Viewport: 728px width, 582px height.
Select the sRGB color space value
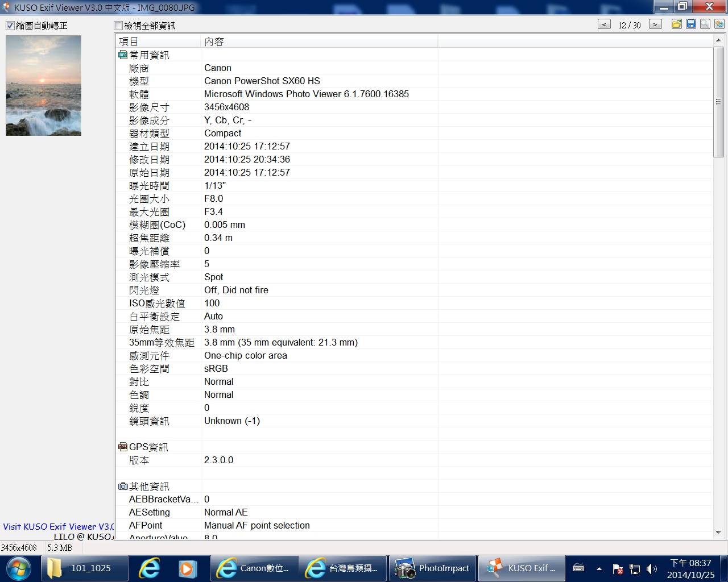pyautogui.click(x=216, y=368)
